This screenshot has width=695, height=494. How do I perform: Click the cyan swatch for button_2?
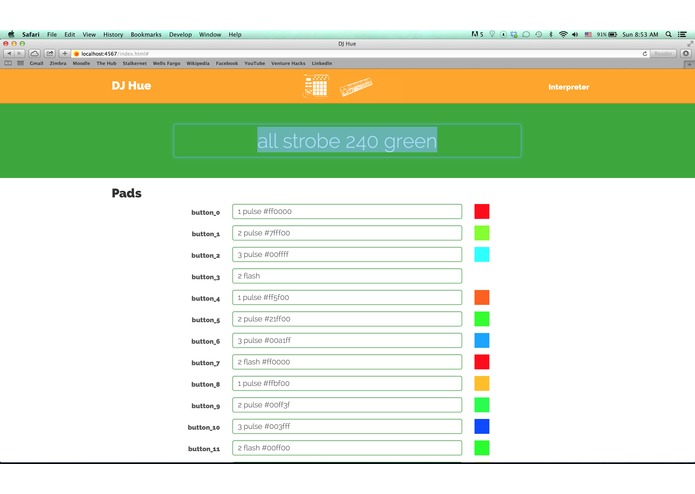coord(482,254)
